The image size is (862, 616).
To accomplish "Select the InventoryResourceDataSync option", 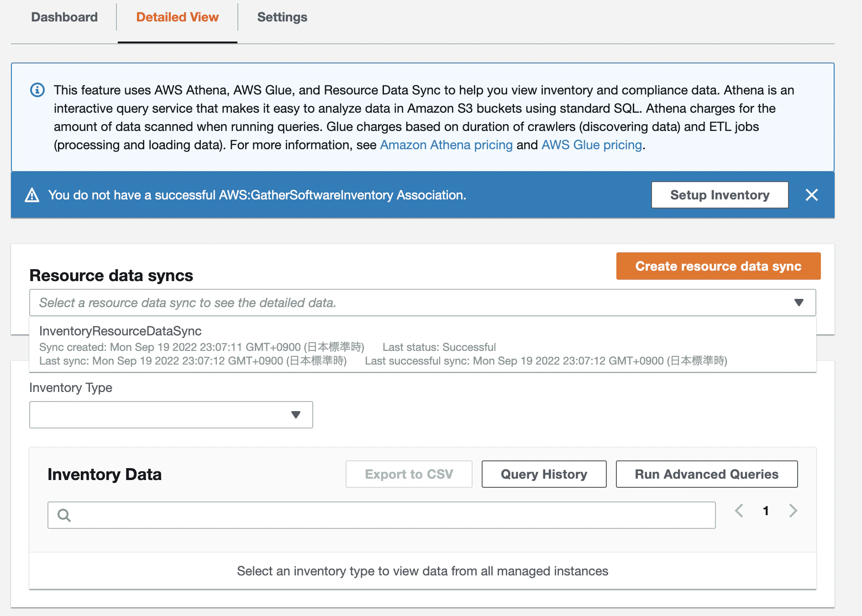I will (423, 345).
